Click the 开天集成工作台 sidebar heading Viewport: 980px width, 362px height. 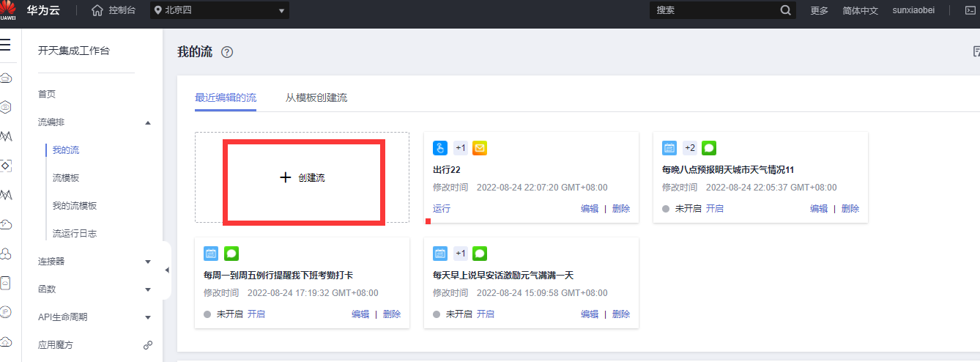point(73,51)
